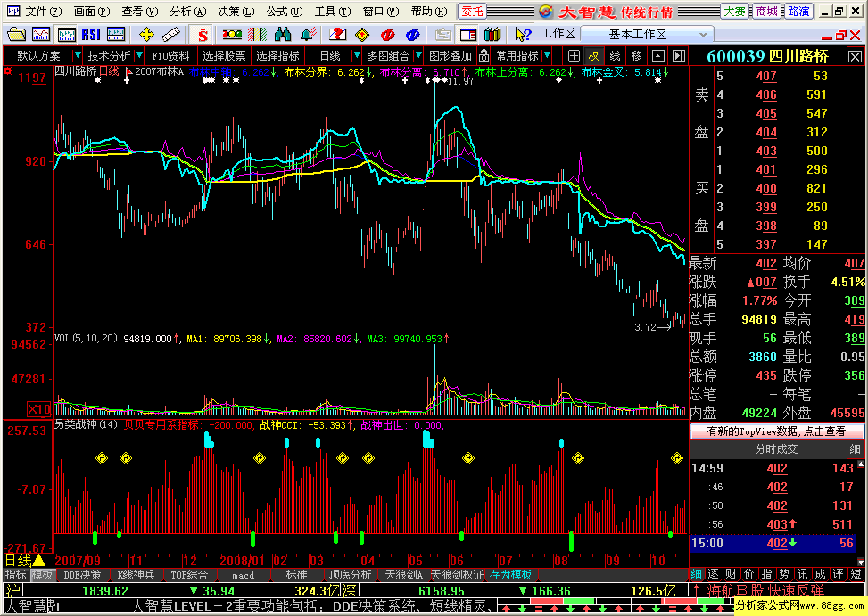
Task: Click the red-green striped bars icon
Action: coord(258,34)
